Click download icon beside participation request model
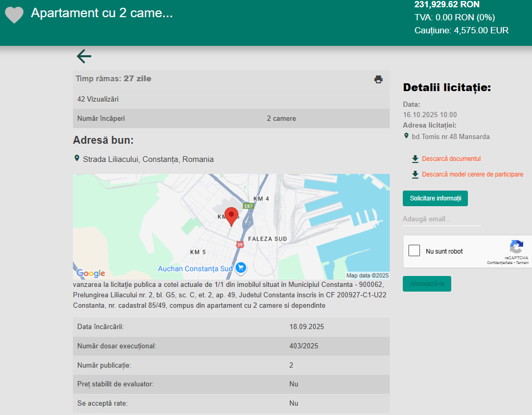This screenshot has width=532, height=415. tap(415, 174)
